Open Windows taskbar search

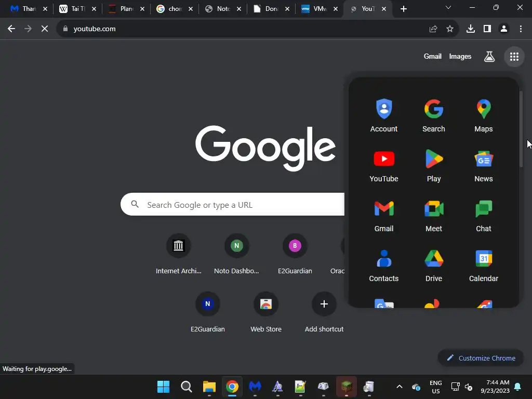[x=187, y=387]
